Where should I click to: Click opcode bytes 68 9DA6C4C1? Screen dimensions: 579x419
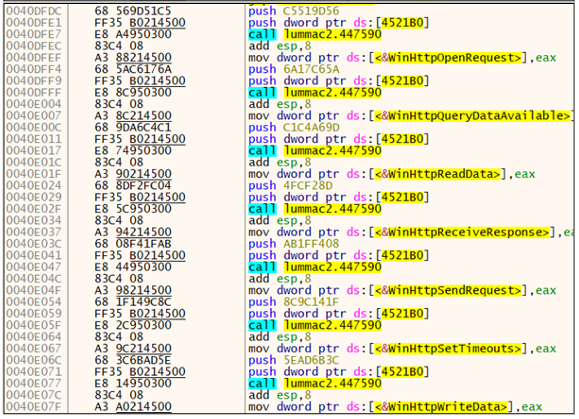coord(133,127)
